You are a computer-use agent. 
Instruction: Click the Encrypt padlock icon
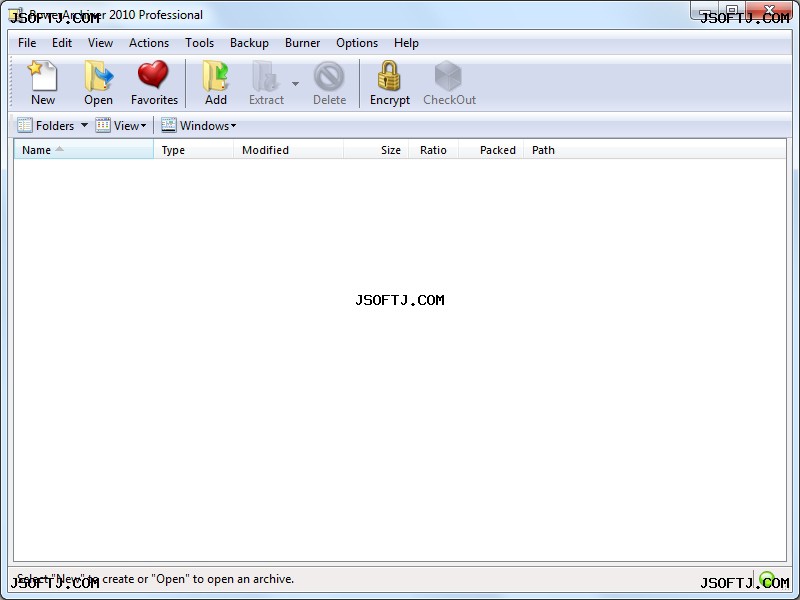click(390, 83)
